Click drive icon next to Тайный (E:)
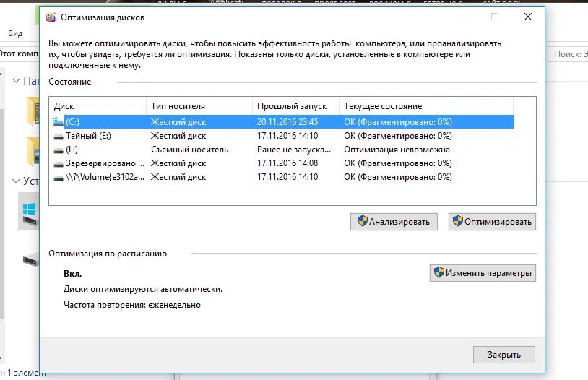Image resolution: width=588 pixels, height=380 pixels. point(58,137)
